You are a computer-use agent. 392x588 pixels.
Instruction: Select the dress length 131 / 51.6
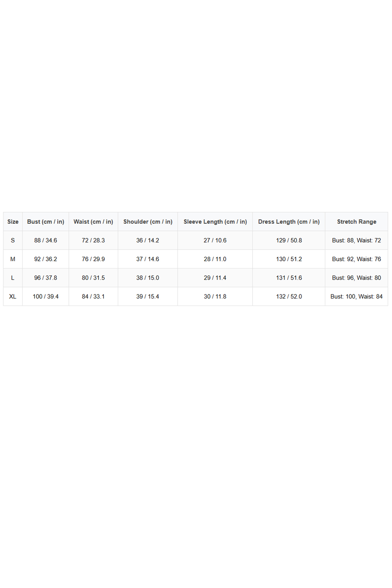point(289,278)
